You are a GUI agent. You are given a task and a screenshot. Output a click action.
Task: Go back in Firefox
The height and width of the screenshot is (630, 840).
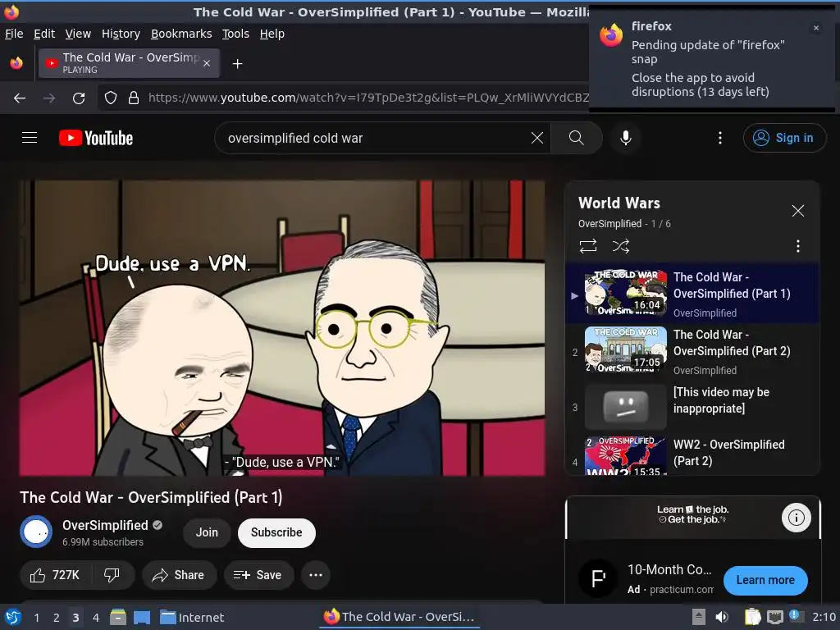coord(20,98)
